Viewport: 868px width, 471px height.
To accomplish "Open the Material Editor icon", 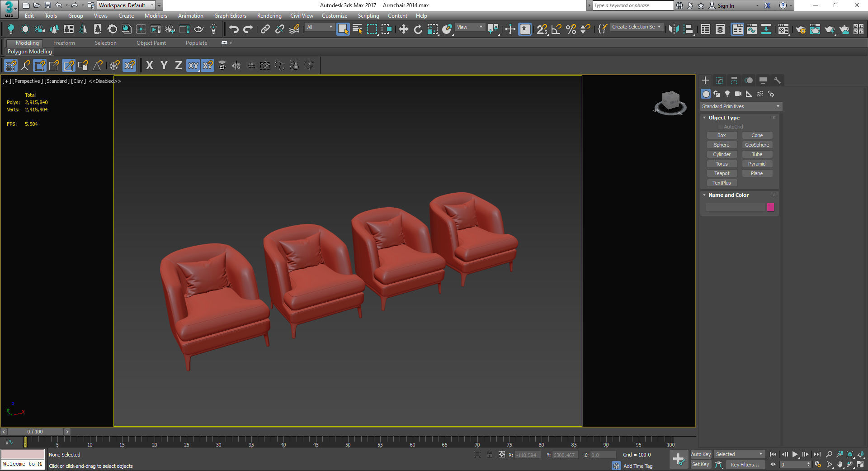I will (783, 29).
